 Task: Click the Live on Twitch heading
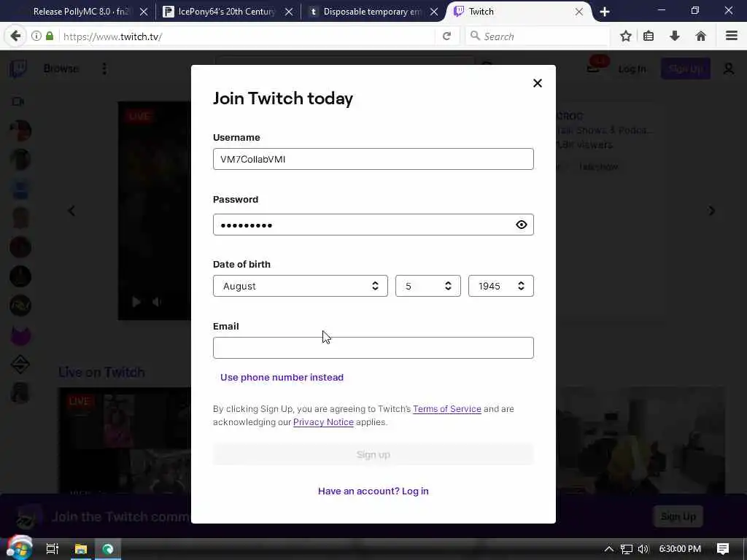[x=101, y=373]
